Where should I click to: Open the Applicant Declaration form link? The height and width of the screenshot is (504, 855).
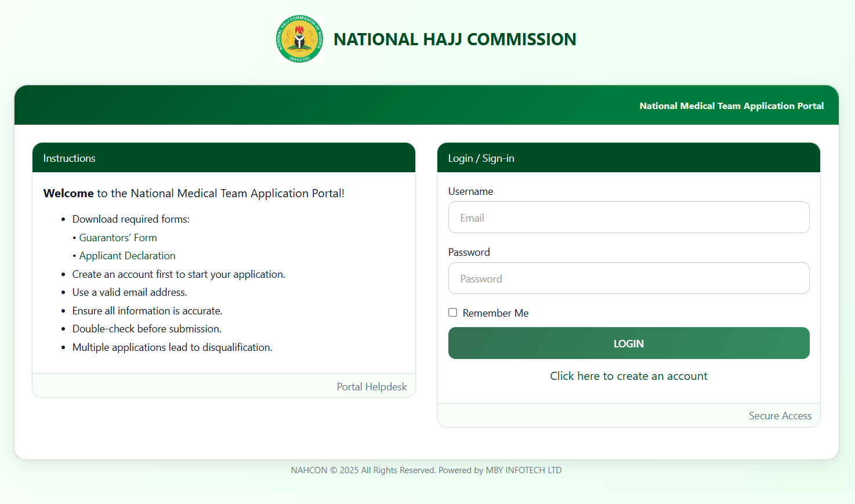click(x=127, y=256)
